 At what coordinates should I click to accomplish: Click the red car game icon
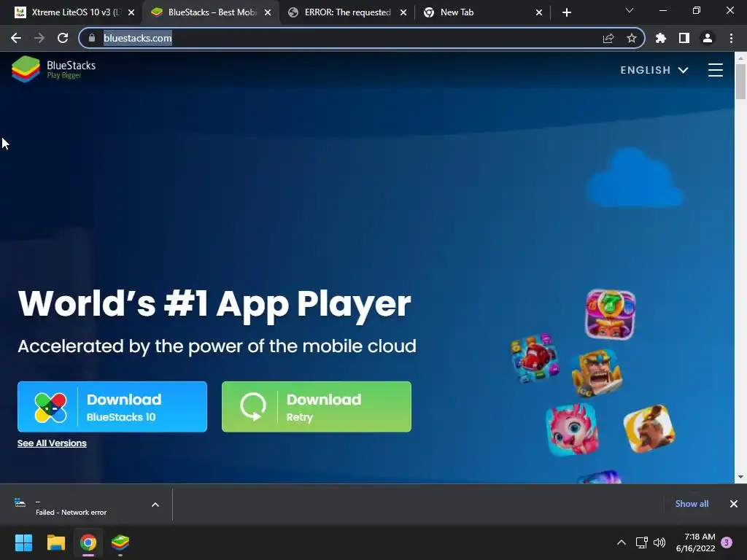coord(535,359)
